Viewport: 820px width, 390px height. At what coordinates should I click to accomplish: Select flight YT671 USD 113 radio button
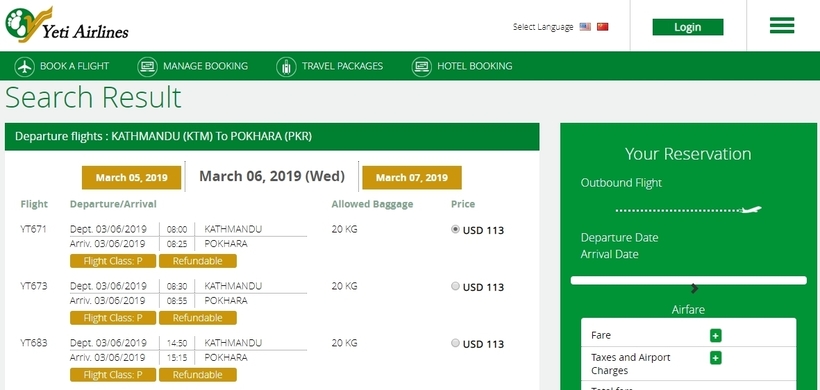(455, 229)
